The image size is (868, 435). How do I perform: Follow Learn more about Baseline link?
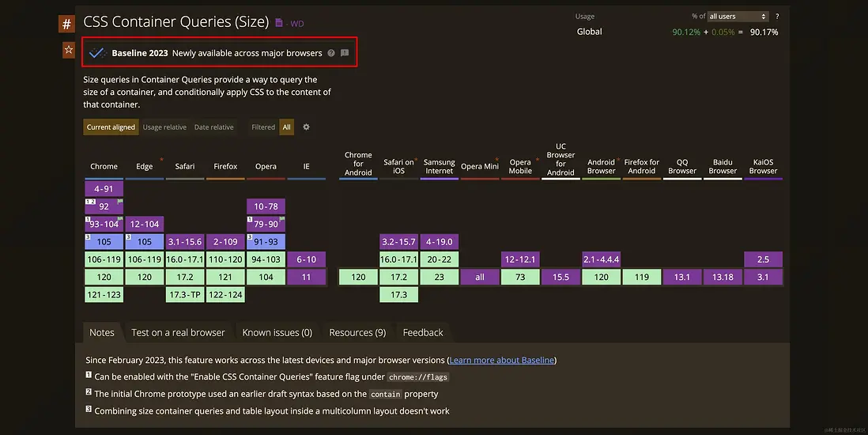click(502, 361)
